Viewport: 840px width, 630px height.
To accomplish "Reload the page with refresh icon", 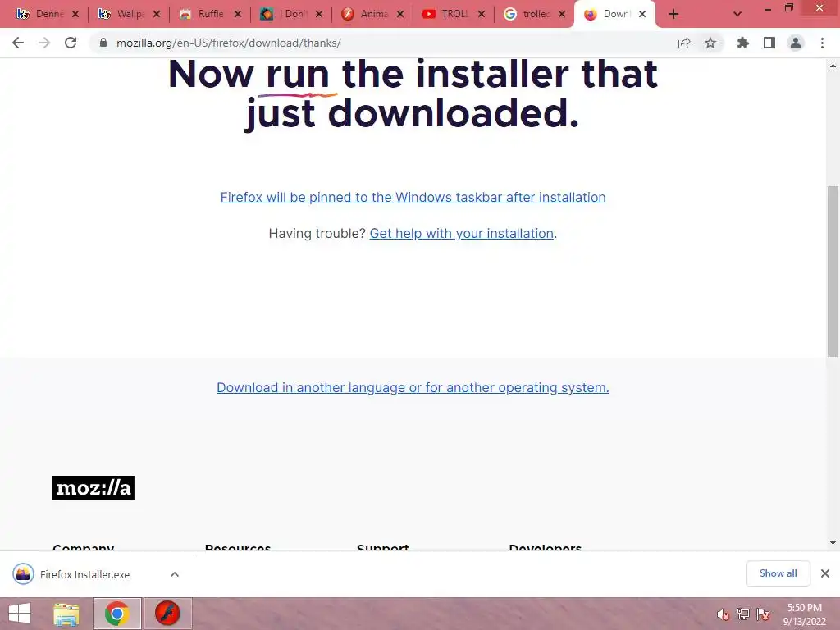I will coord(71,43).
